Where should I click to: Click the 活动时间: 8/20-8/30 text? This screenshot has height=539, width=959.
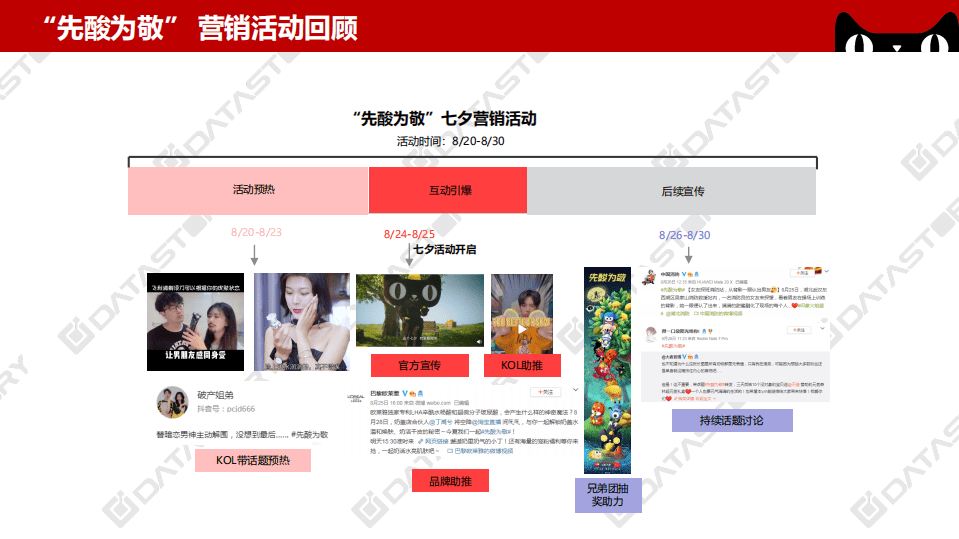click(450, 141)
